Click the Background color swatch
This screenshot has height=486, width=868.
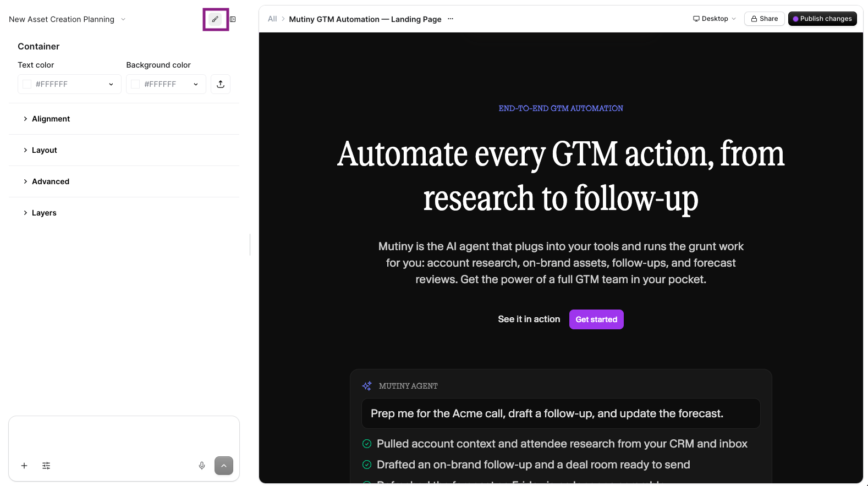point(135,84)
